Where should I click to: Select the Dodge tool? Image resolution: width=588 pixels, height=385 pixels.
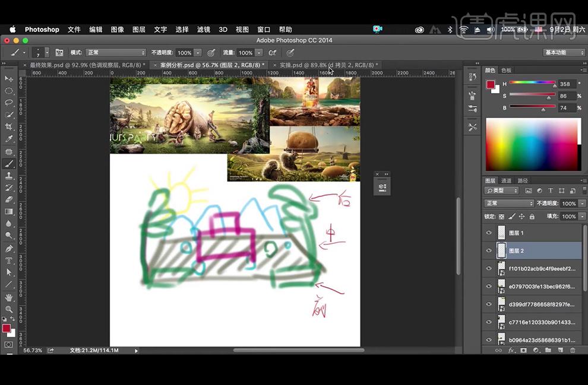[x=9, y=236]
